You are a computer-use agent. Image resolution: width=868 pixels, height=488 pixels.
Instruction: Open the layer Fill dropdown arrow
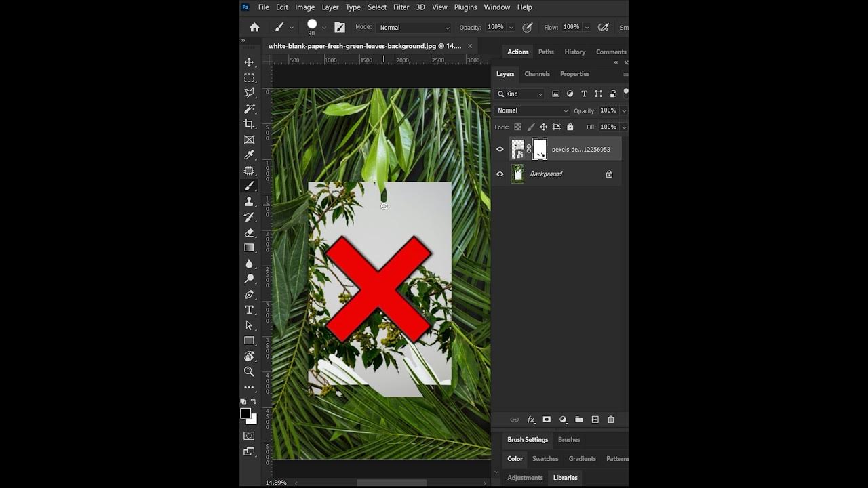point(624,127)
